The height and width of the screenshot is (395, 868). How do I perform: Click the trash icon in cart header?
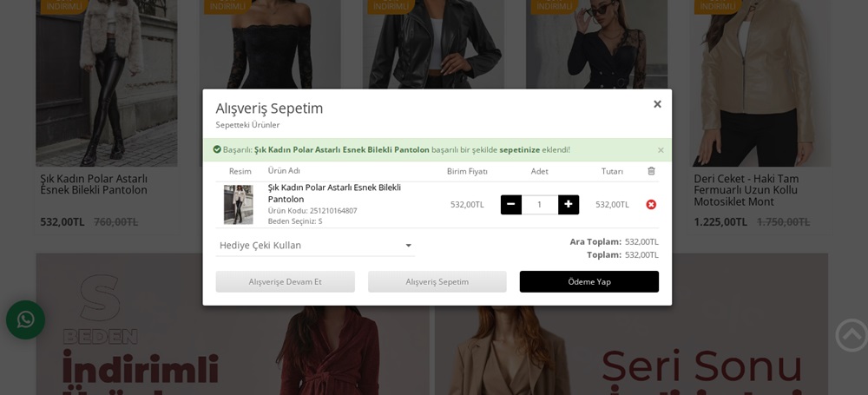[x=651, y=171]
